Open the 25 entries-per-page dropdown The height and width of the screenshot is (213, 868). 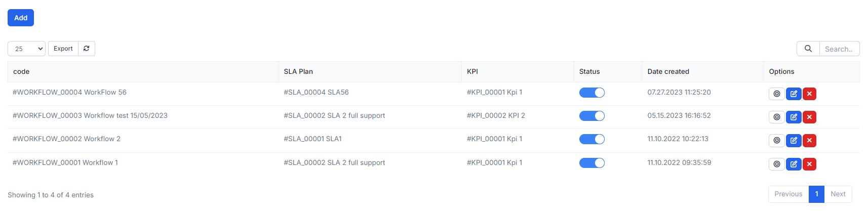pyautogui.click(x=26, y=49)
